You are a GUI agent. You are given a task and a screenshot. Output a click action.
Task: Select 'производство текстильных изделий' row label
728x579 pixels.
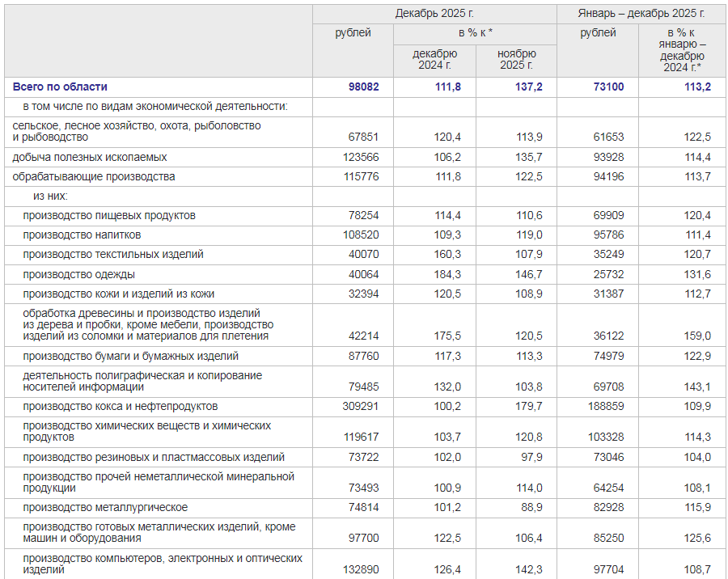[x=113, y=254]
